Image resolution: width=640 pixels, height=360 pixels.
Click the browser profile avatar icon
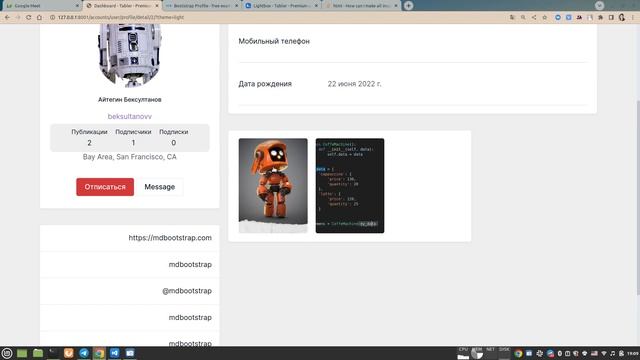pos(622,18)
